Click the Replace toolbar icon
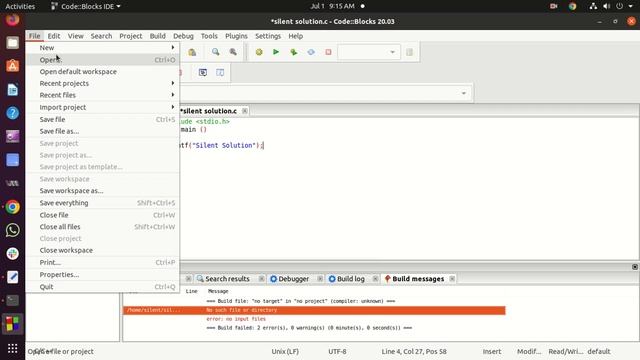 pyautogui.click(x=233, y=52)
